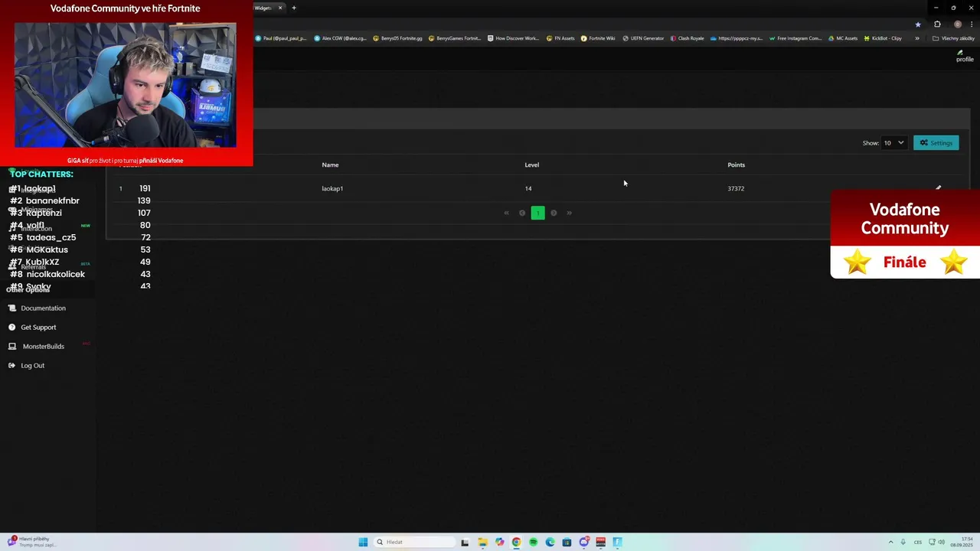Open Microsoft Store from the taskbar
The width and height of the screenshot is (980, 551).
coord(567,542)
